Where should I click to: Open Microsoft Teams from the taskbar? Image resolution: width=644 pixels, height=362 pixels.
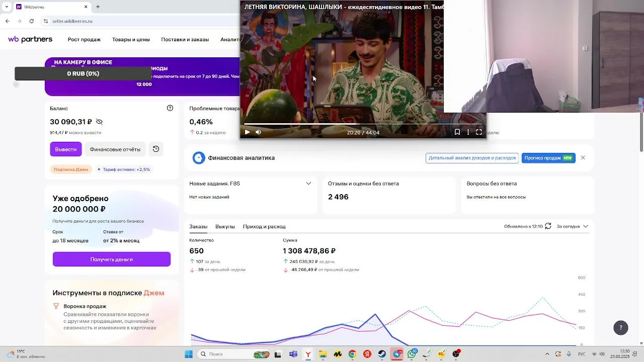pyautogui.click(x=293, y=354)
